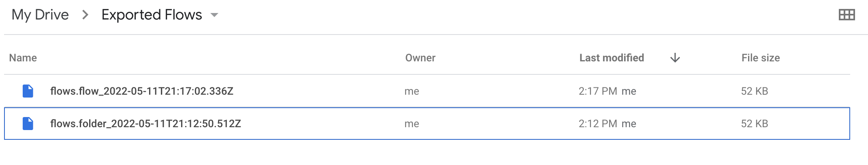Click owner "me" of the flows.flow file

point(412,91)
